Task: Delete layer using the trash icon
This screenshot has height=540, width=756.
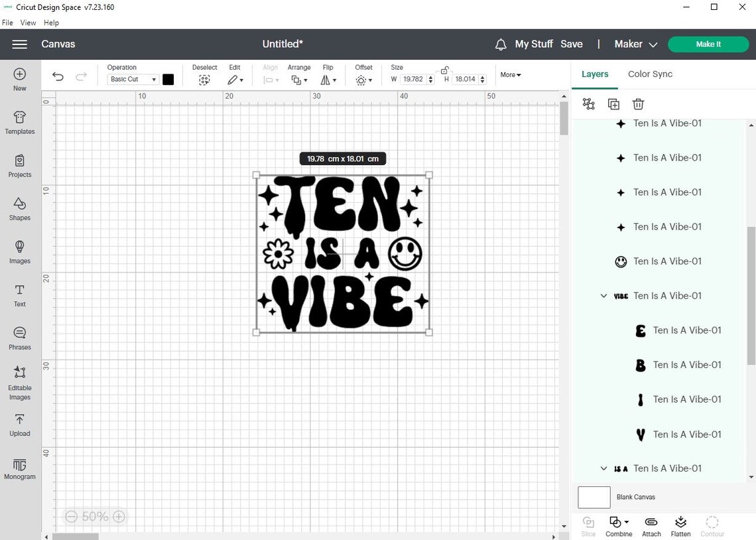Action: point(638,103)
